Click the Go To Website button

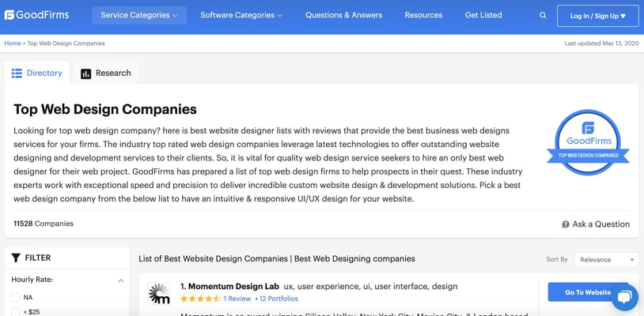click(x=588, y=292)
